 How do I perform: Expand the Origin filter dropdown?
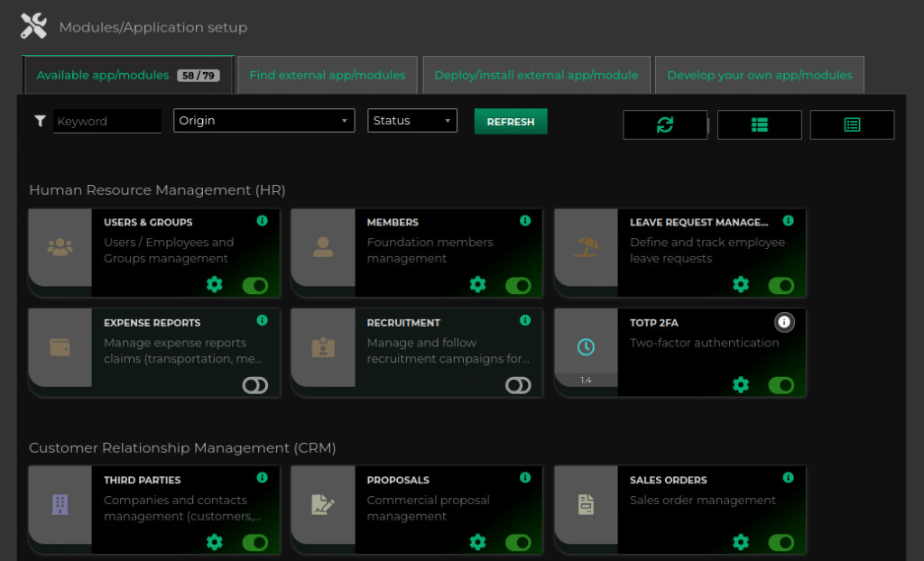263,121
